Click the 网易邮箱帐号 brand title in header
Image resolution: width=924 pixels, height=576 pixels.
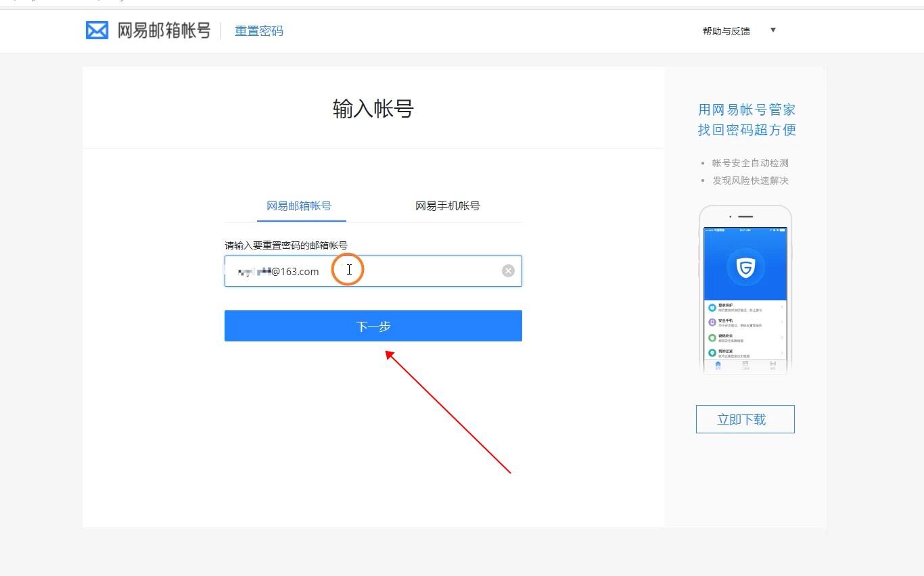point(164,30)
